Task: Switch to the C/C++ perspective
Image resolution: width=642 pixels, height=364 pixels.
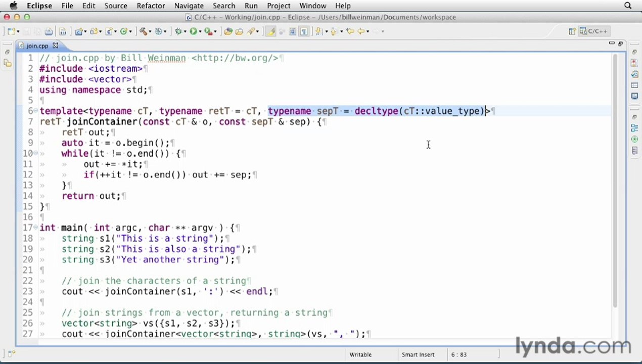Action: coord(593,31)
